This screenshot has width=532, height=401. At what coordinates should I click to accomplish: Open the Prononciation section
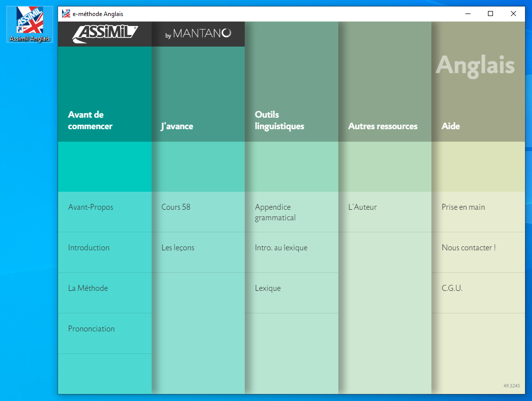click(x=91, y=329)
